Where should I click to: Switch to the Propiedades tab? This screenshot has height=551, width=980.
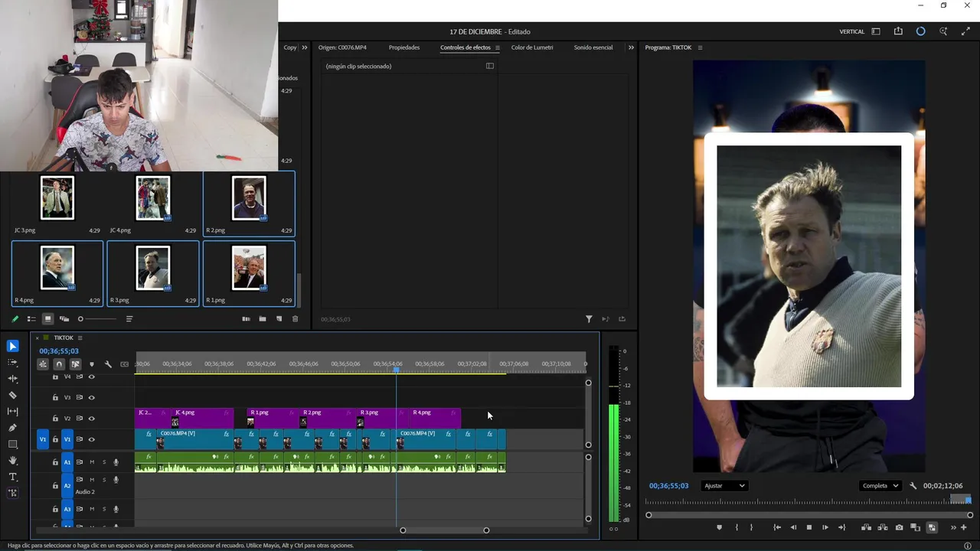[x=404, y=47]
